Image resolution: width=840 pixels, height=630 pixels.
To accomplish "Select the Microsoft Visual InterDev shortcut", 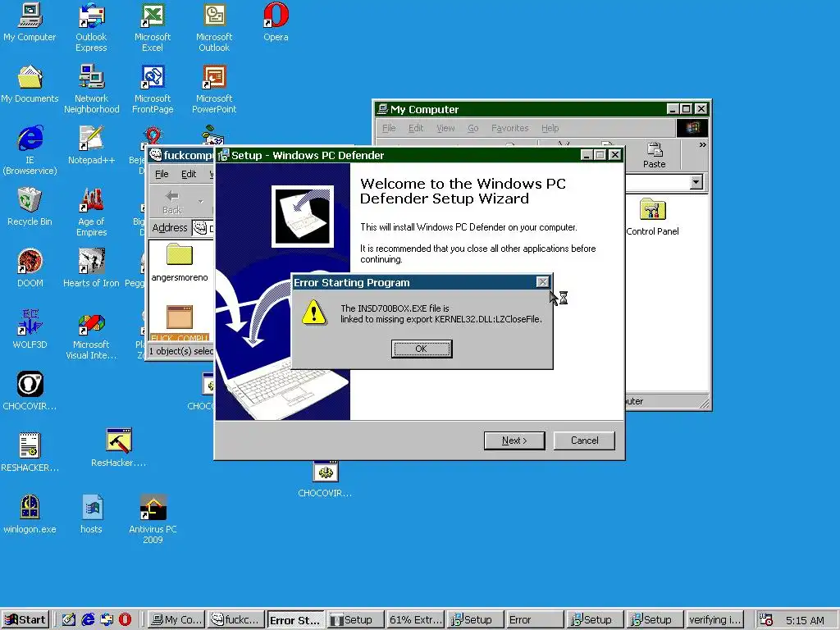I will tap(91, 335).
